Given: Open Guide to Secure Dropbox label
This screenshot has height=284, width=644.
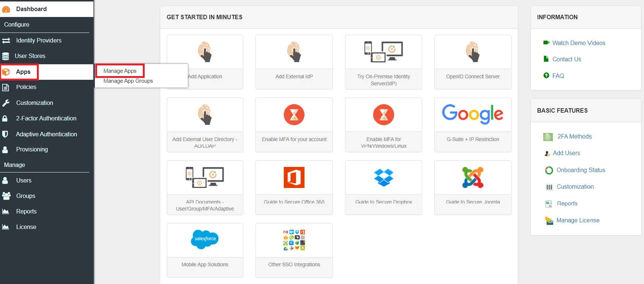Looking at the screenshot, I should coord(383,202).
